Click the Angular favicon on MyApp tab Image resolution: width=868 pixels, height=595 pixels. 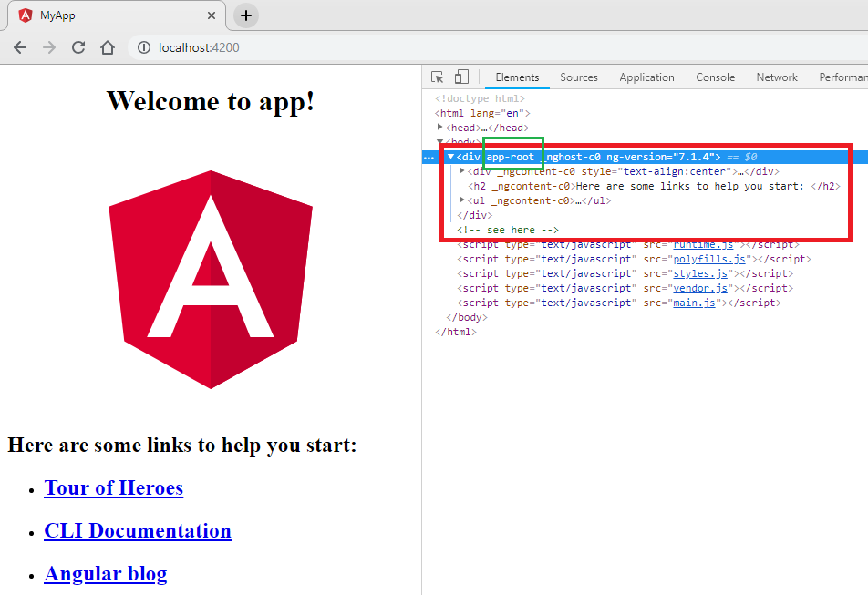pyautogui.click(x=26, y=15)
